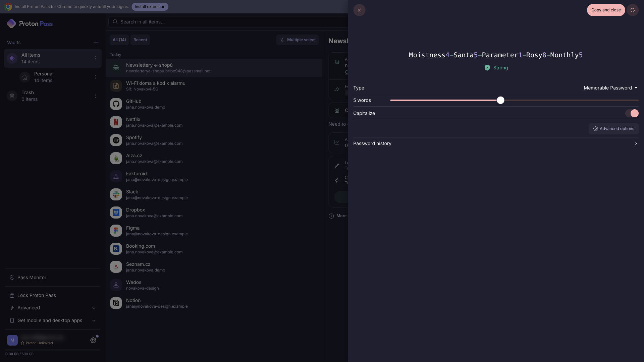This screenshot has height=362, width=644.
Task: Open the GitHub login item
Action: pyautogui.click(x=214, y=104)
